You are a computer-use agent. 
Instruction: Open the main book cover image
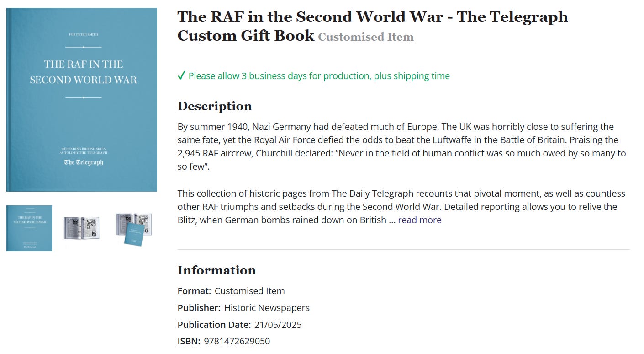[x=81, y=99]
